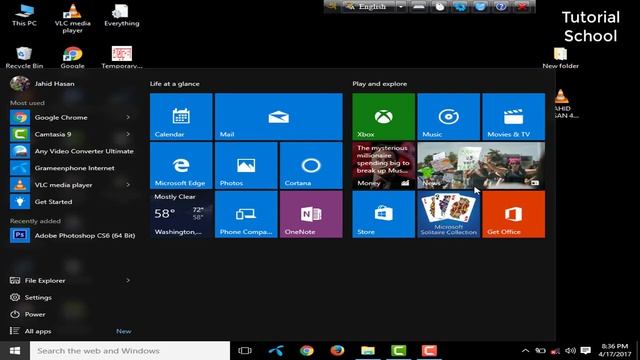Click the bird icon in top toolbar
This screenshot has height=360, width=640.
(x=480, y=7)
